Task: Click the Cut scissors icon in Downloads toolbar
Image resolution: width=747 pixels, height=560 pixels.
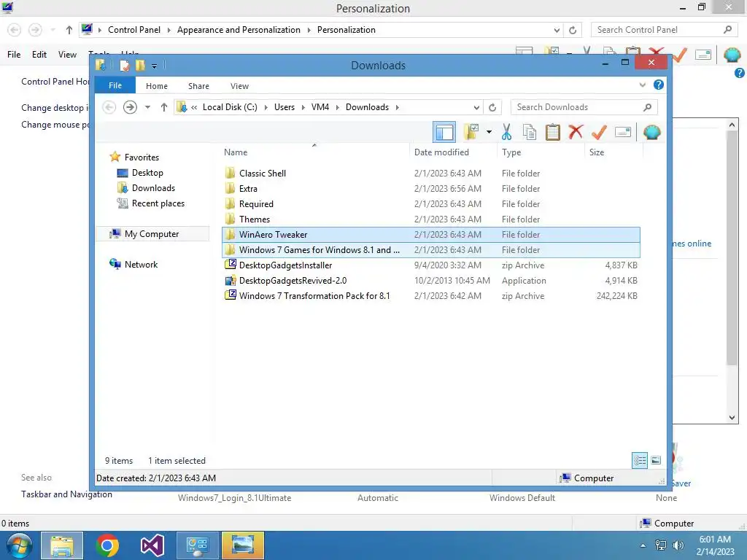Action: coord(506,132)
